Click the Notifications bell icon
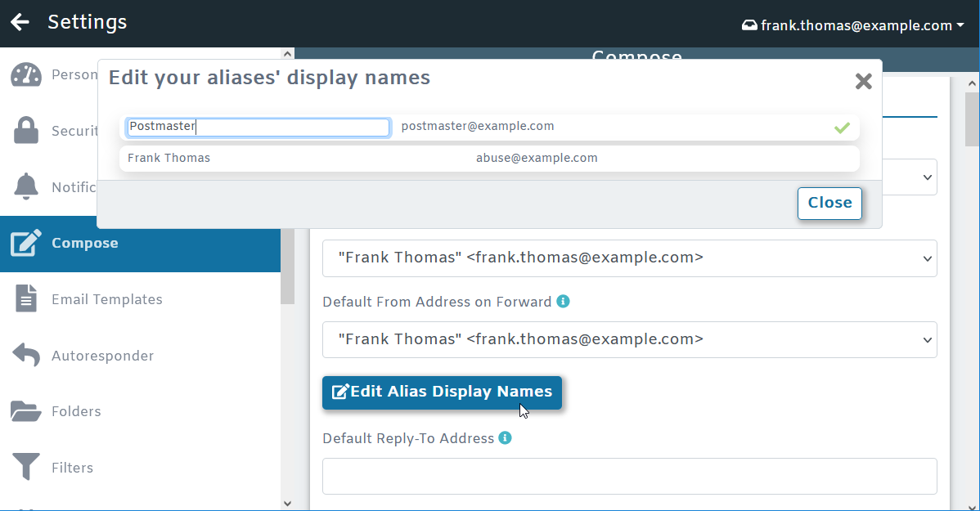This screenshot has height=511, width=980. click(26, 187)
